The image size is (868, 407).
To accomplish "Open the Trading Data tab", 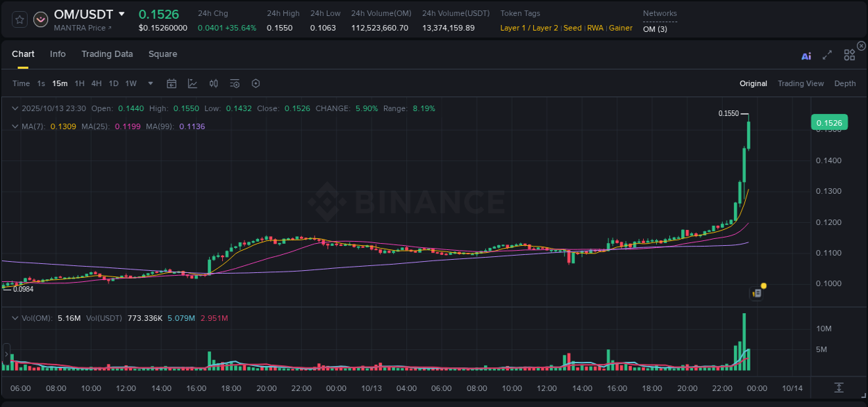I will [x=107, y=54].
